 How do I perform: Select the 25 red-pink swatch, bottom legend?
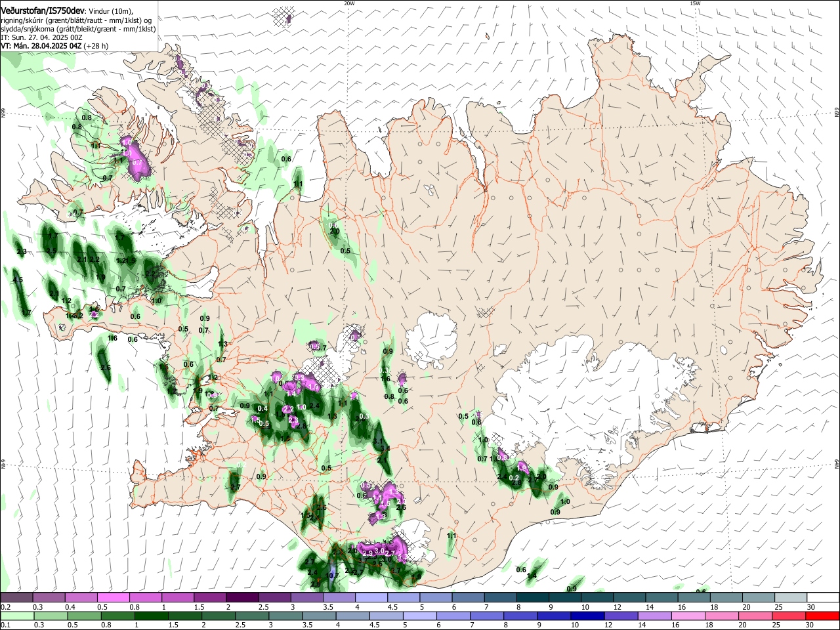(787, 616)
